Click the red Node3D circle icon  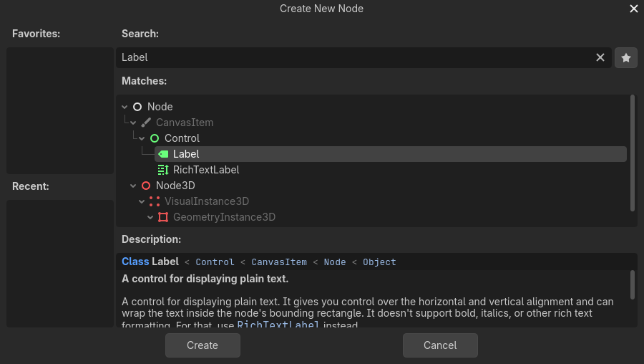[146, 186]
